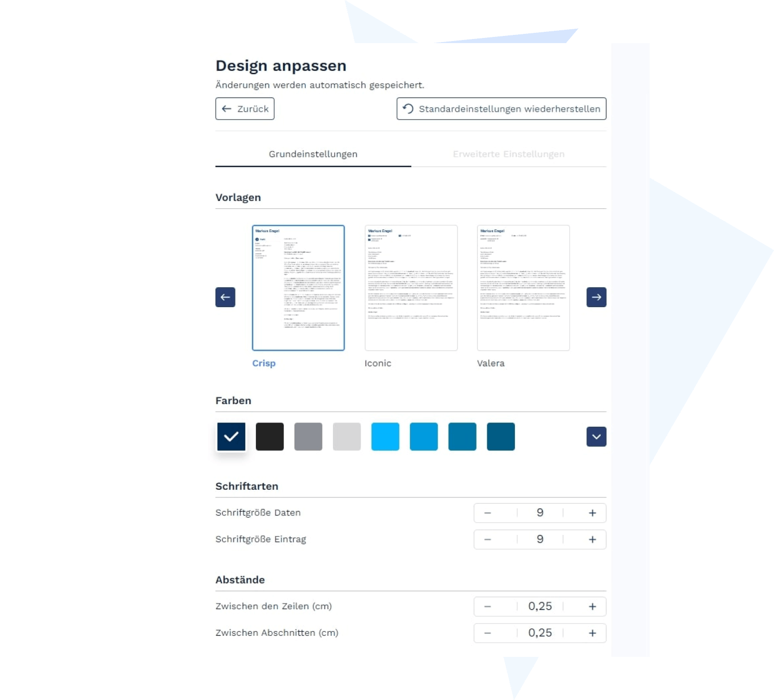Click the Vorlagen section heading
The width and height of the screenshot is (774, 700).
238,197
